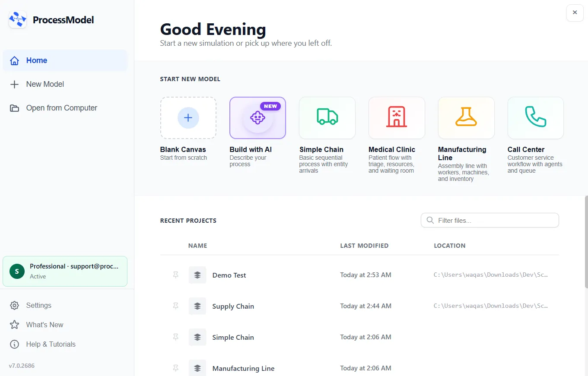Image resolution: width=588 pixels, height=376 pixels.
Task: Click the Home house icon
Action: [15, 60]
